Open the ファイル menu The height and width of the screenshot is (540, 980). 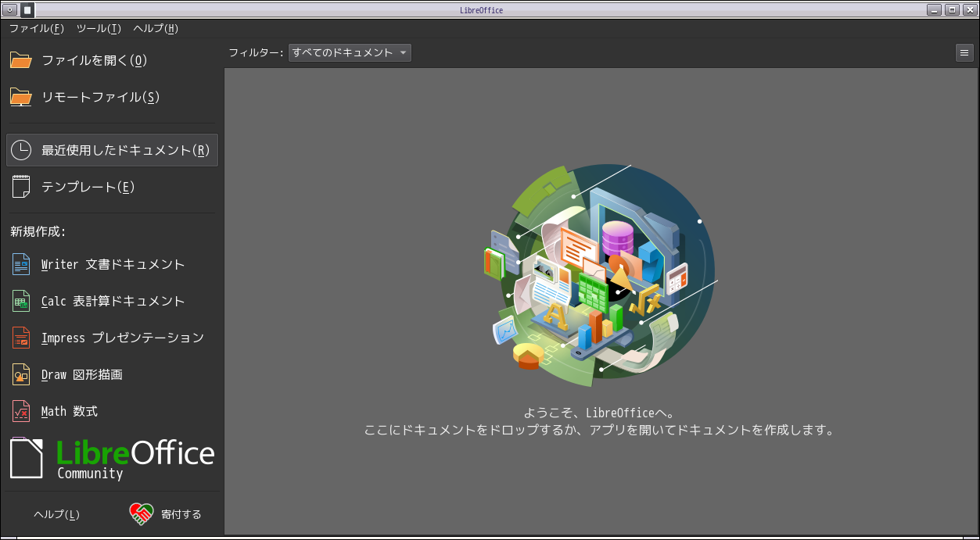click(x=37, y=28)
